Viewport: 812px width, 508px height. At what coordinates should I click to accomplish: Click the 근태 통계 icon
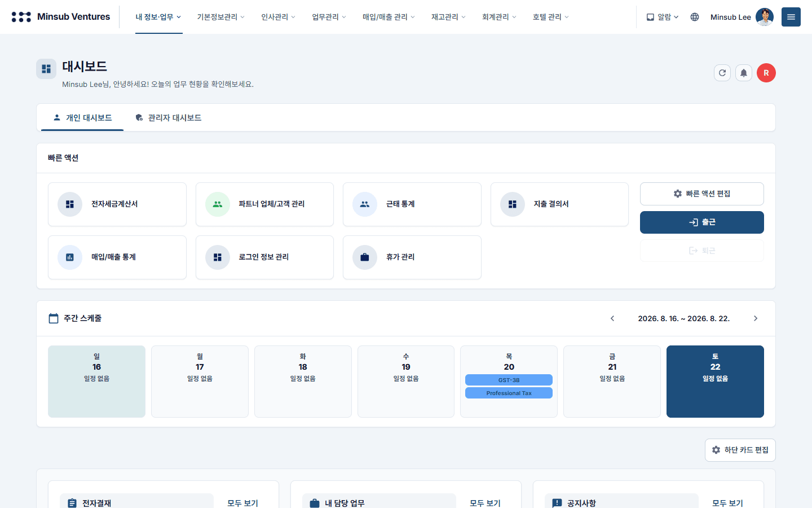point(365,204)
